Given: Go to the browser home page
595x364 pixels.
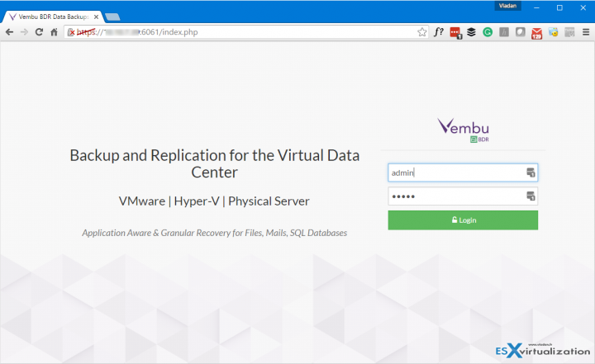Looking at the screenshot, I should click(54, 32).
